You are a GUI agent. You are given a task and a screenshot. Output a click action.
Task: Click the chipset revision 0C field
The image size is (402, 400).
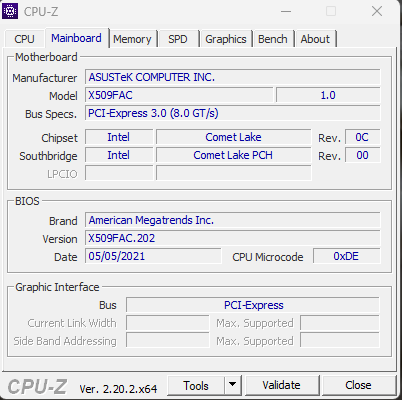pos(362,137)
